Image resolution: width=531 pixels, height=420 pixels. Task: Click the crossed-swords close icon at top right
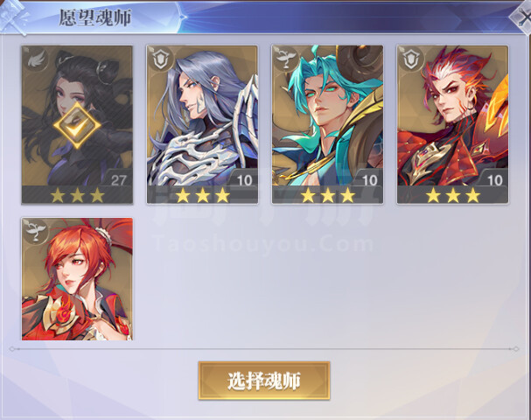tap(522, 18)
